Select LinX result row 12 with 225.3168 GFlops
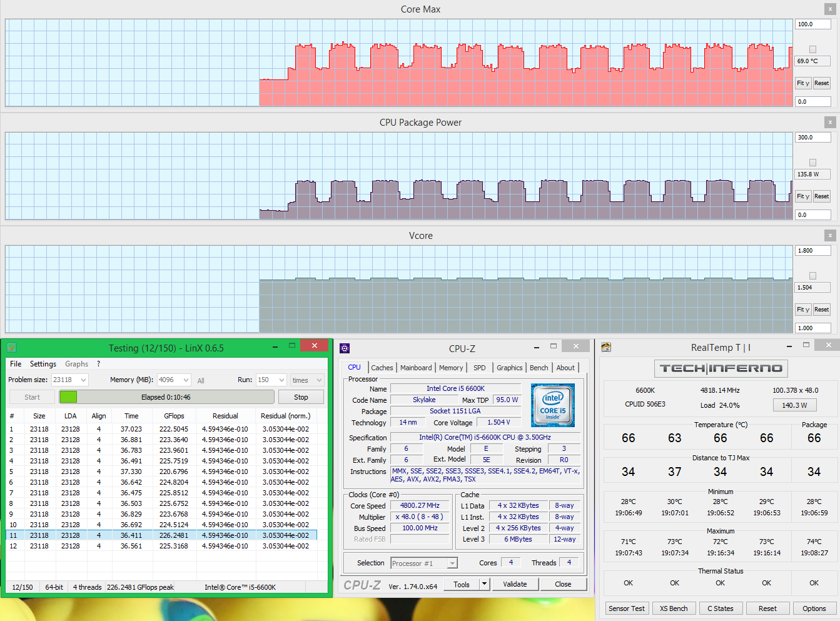The image size is (840, 621). point(162,546)
